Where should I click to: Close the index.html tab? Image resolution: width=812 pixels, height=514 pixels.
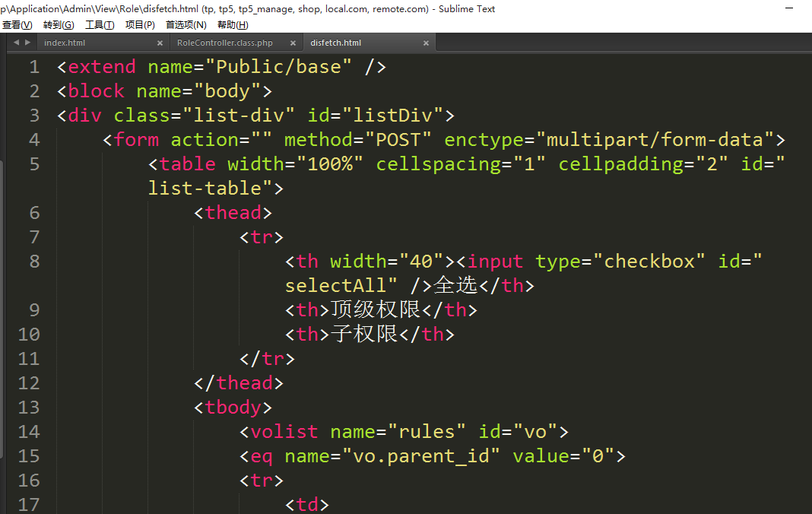point(160,43)
